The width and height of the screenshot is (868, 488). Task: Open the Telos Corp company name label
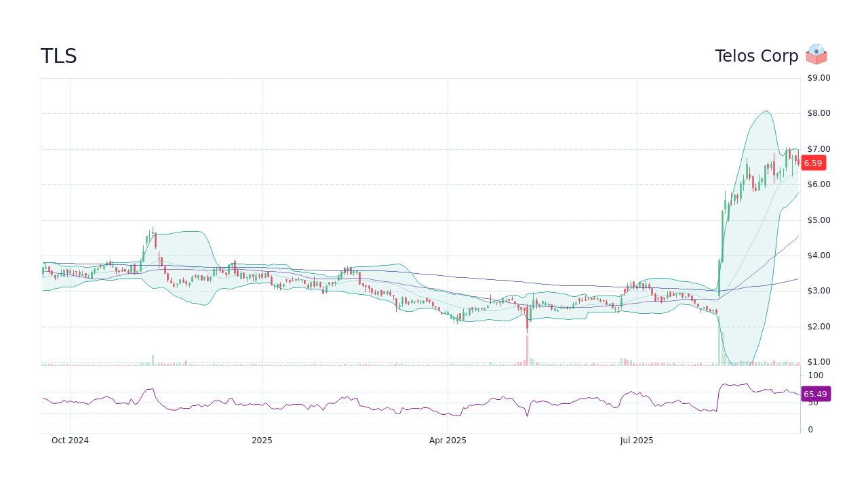click(757, 56)
